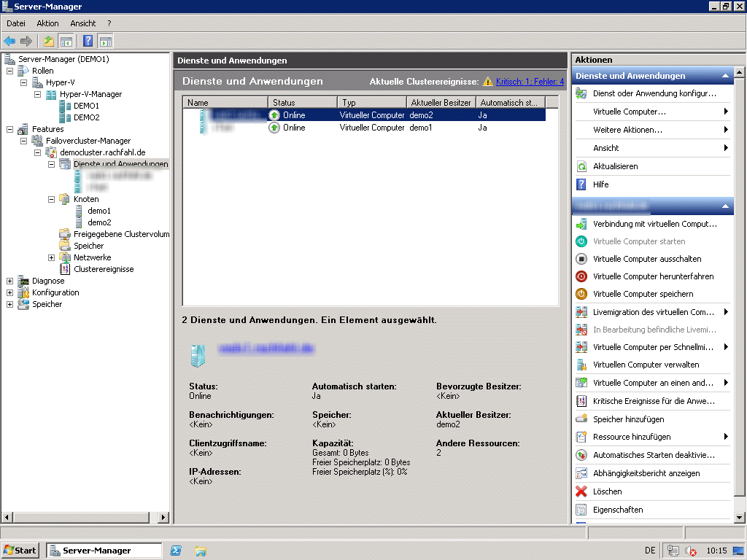Open the 'Virtuelle Computer…' submenu in Aktionen
The width and height of the screenshot is (747, 560).
pos(653,112)
